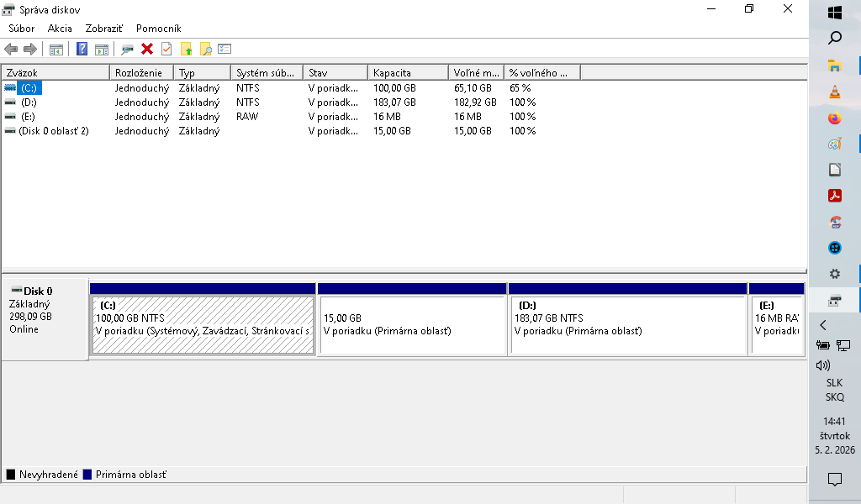Click the Zväzok column header
The image size is (861, 504).
(x=55, y=73)
